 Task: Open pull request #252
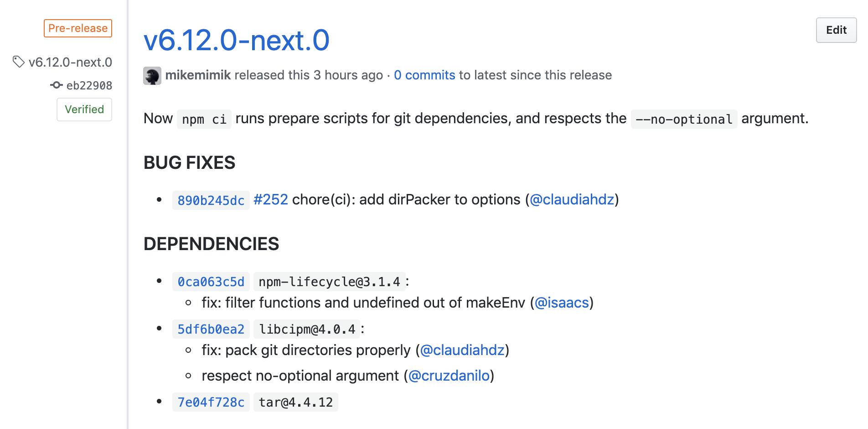point(271,199)
